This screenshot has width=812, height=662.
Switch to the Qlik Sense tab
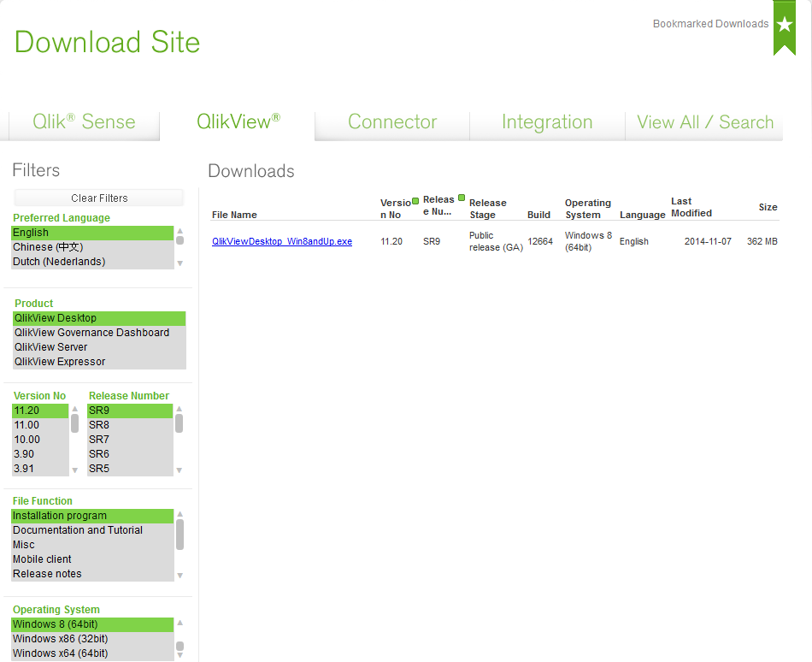pos(84,122)
